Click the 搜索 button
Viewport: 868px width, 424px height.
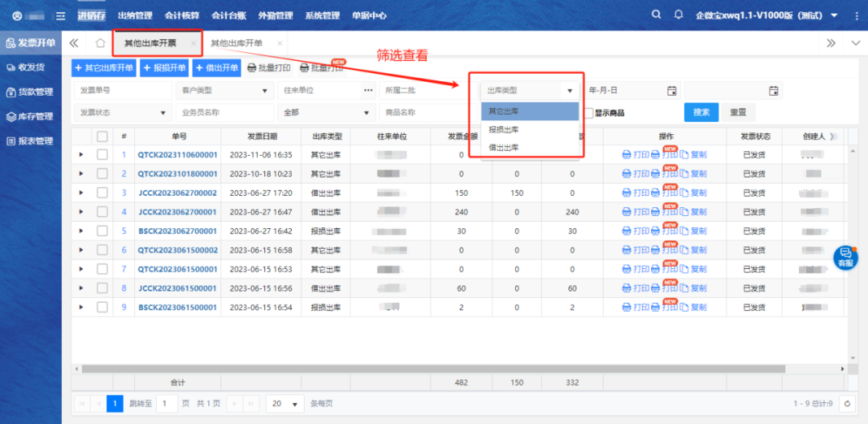point(702,112)
